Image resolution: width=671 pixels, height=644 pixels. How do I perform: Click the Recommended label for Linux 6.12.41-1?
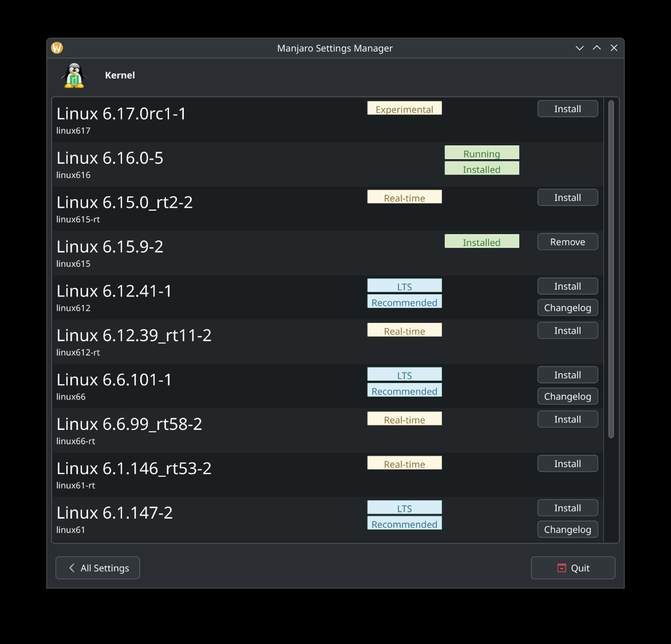click(x=404, y=302)
